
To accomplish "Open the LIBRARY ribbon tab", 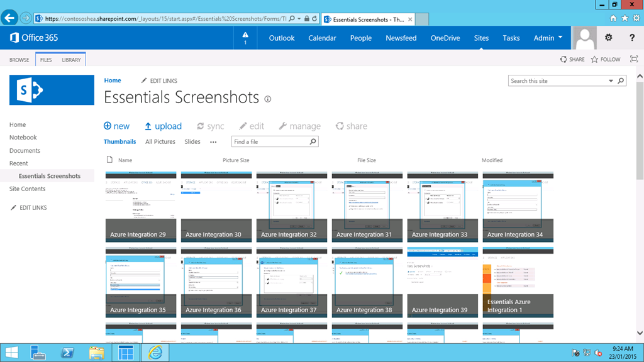I will click(71, 60).
